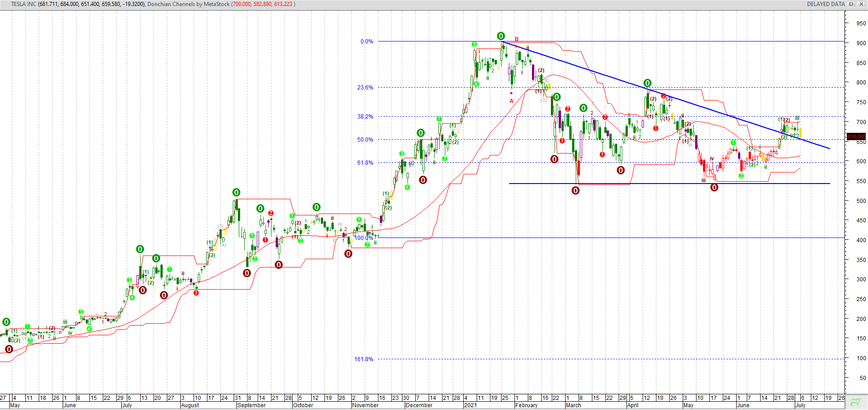Screen dimensions: 868x410
Task: Click the red wave B label
Action: tap(517, 39)
